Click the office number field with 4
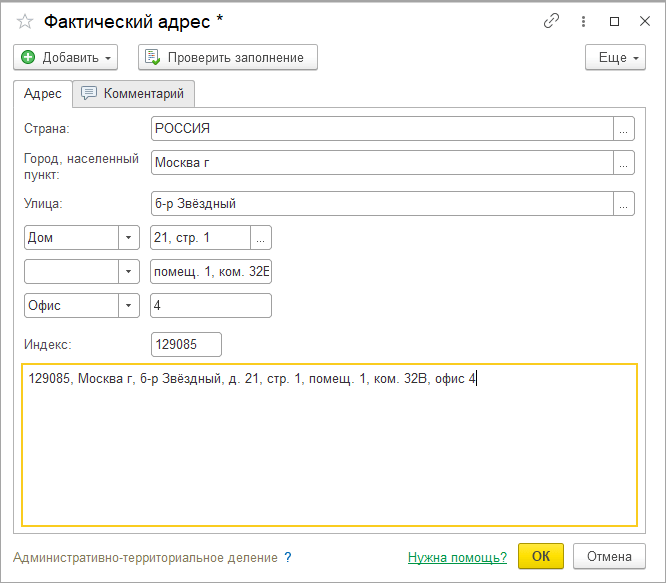This screenshot has height=583, width=666. [x=211, y=305]
